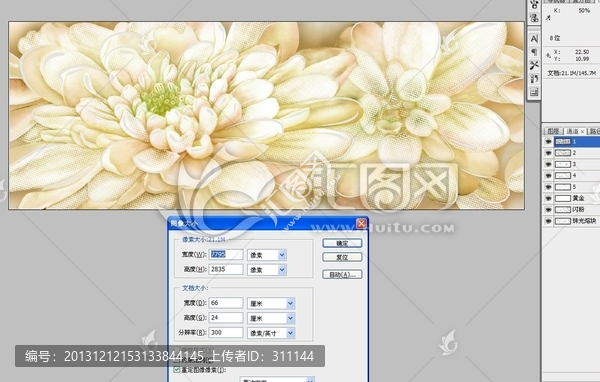Hide channel 5 via its eye icon
The width and height of the screenshot is (600, 382).
[x=548, y=187]
